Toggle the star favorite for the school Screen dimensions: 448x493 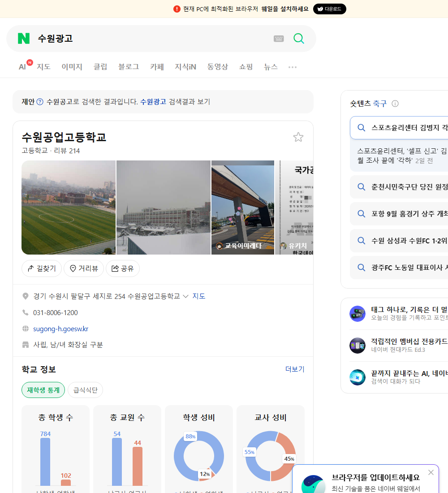(x=298, y=137)
